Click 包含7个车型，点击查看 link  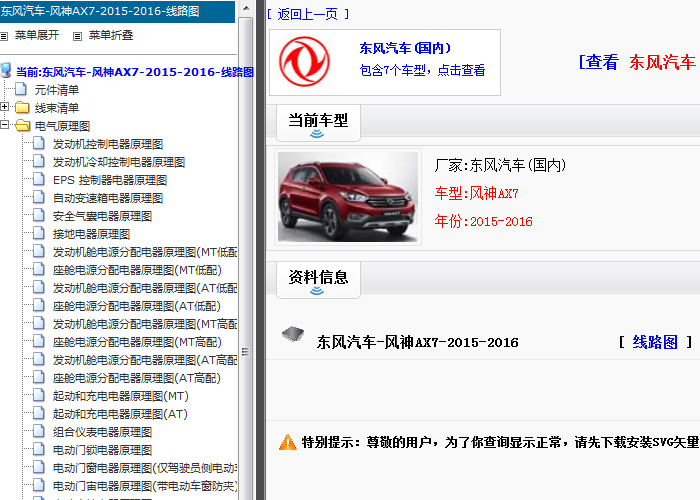point(422,70)
